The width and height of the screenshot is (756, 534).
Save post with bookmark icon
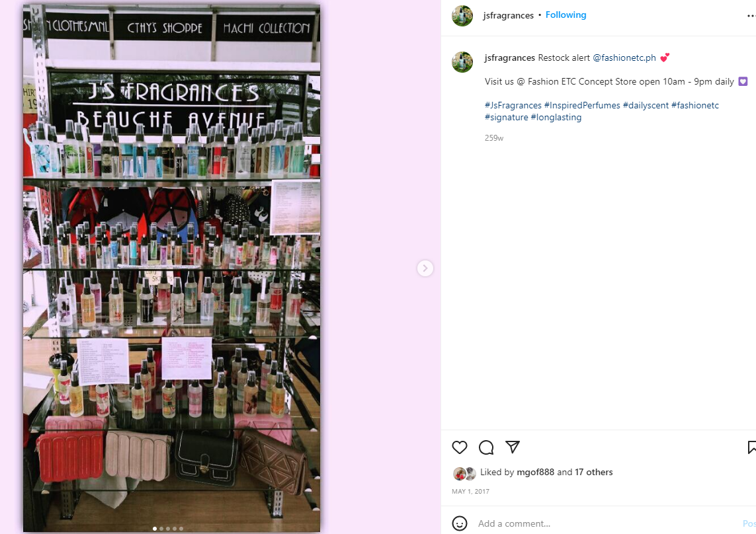click(751, 447)
